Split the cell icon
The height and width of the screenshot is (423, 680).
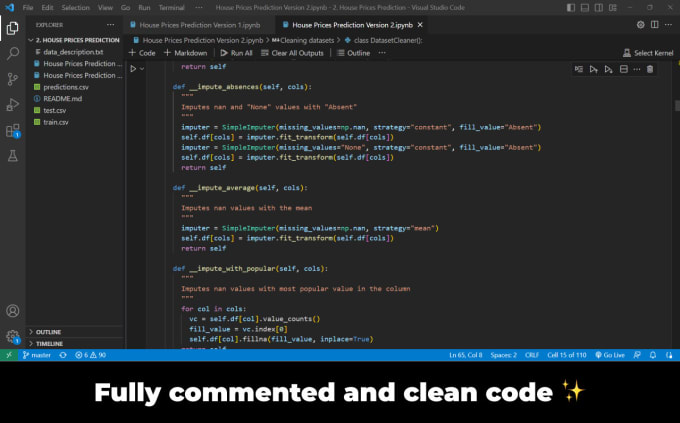[624, 69]
